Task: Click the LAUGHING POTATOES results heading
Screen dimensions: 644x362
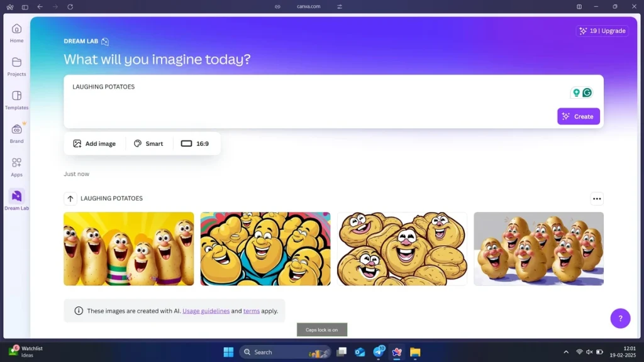Action: [111, 199]
